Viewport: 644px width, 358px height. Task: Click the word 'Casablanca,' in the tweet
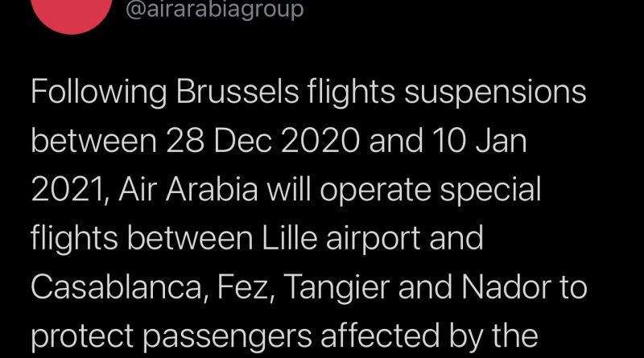click(119, 286)
